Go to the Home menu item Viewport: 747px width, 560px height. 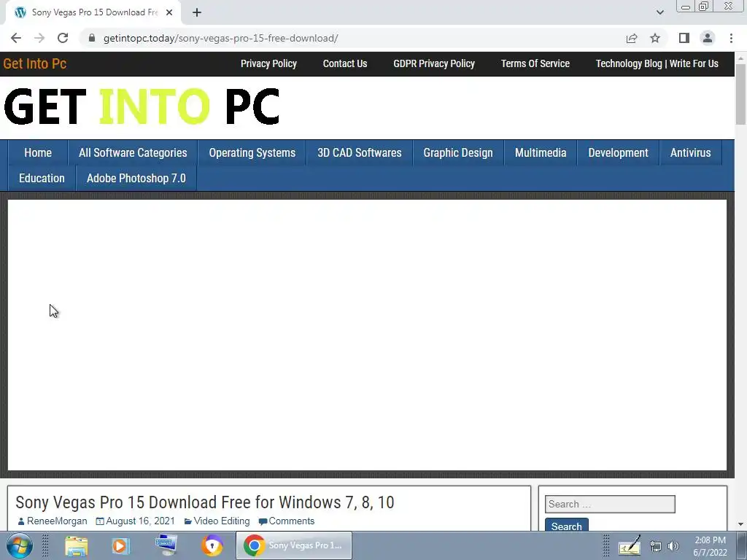coord(38,153)
